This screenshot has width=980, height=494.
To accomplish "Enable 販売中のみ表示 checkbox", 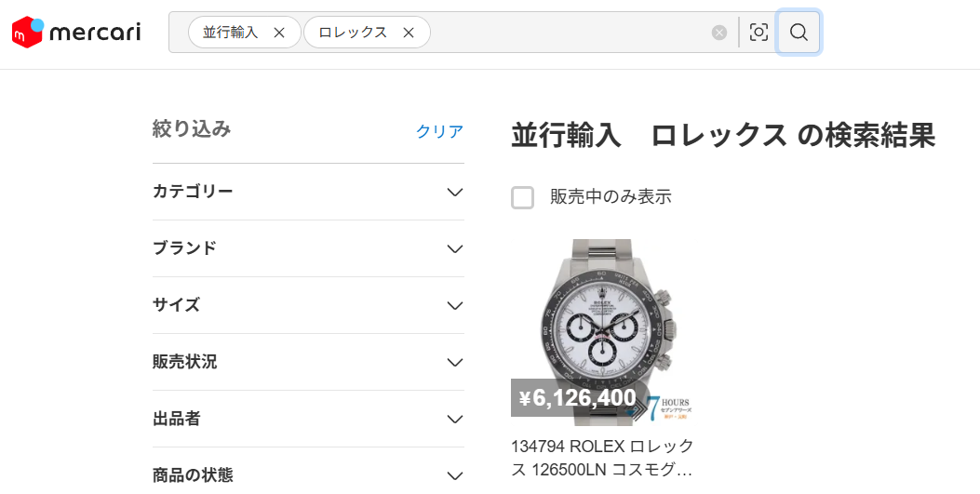I will pyautogui.click(x=523, y=197).
